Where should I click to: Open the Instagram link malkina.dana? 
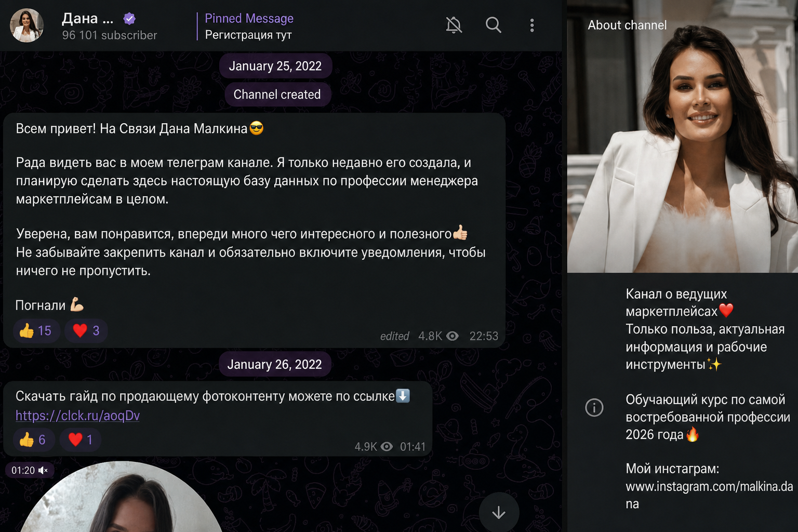709,495
